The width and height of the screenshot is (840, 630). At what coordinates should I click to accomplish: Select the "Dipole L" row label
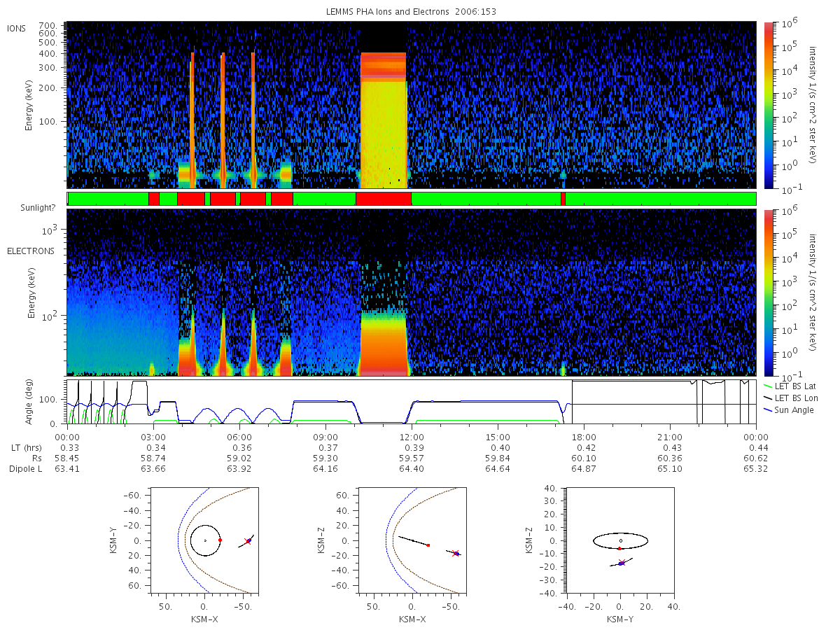tap(25, 468)
